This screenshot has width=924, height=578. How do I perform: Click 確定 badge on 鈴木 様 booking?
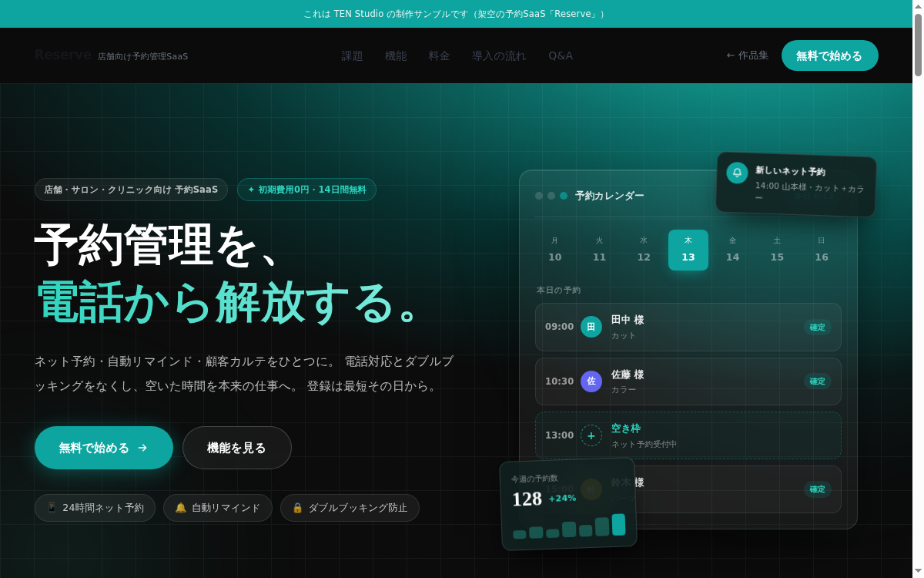(817, 489)
